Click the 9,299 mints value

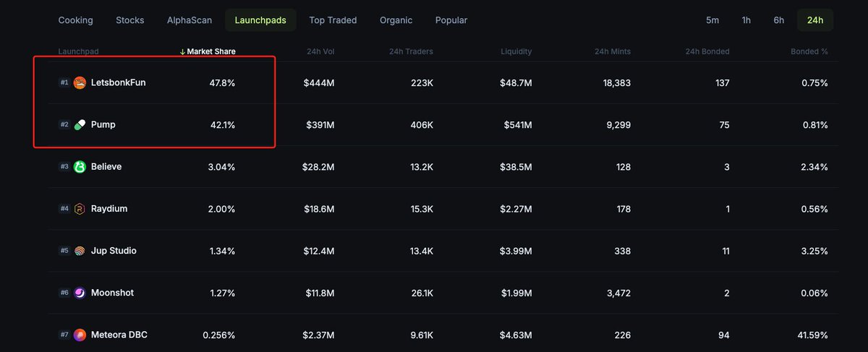tap(617, 125)
